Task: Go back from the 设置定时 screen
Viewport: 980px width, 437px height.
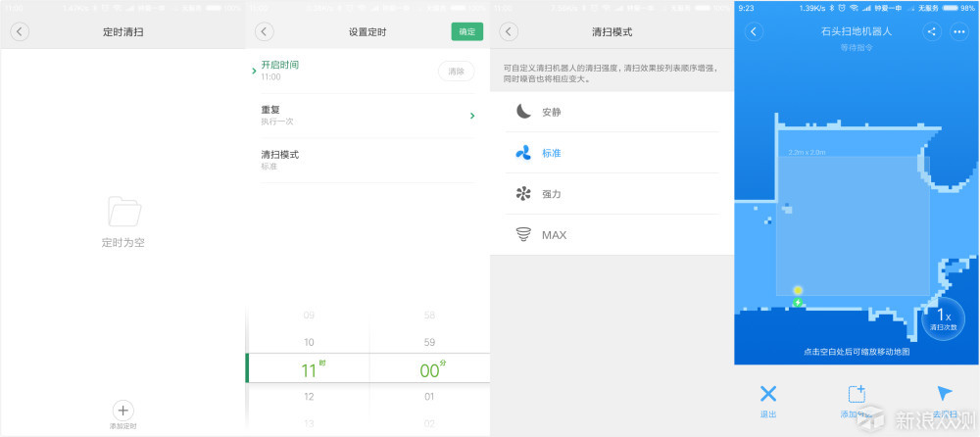Action: click(264, 31)
